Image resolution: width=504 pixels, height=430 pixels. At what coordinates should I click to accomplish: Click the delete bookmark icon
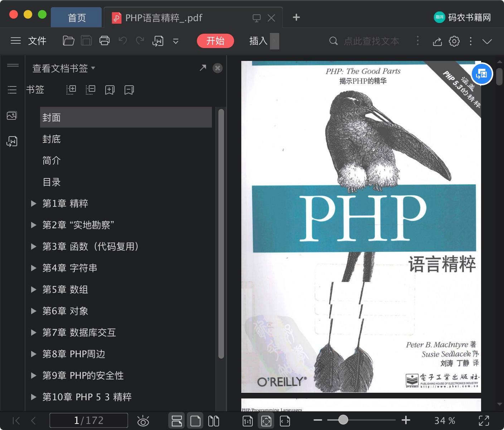[129, 90]
